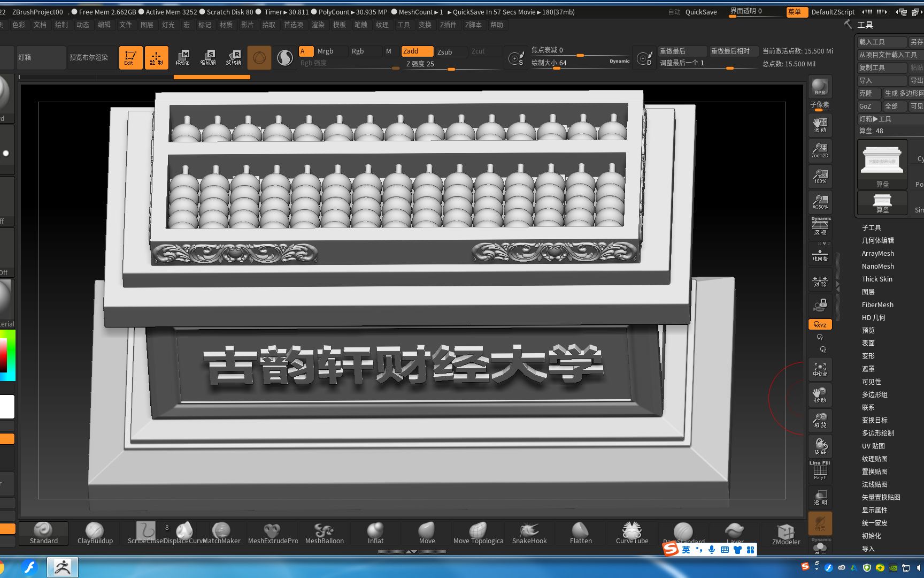This screenshot has height=578, width=924.
Task: Select the 缩放轴 scale gizmo icon
Action: (208, 58)
